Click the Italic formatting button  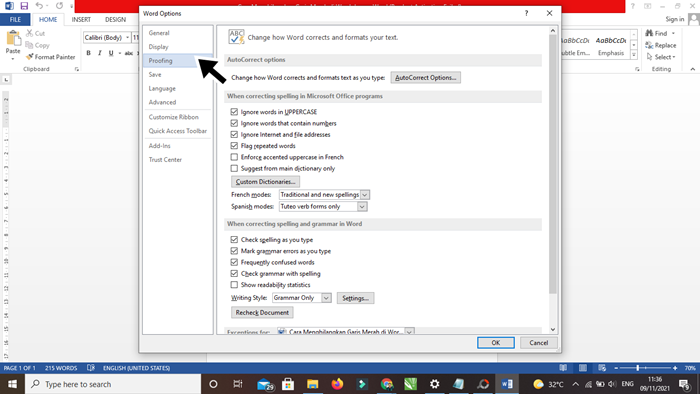(x=100, y=53)
